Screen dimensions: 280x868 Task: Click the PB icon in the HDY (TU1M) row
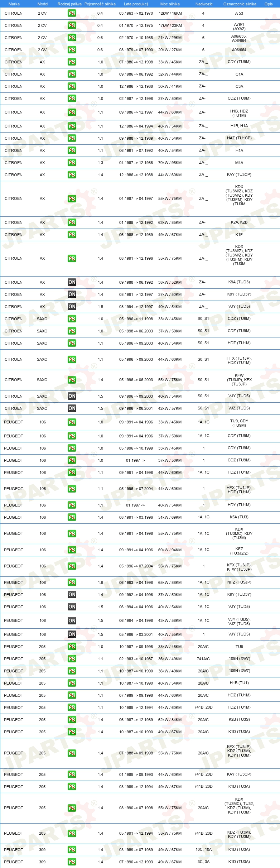tap(72, 505)
